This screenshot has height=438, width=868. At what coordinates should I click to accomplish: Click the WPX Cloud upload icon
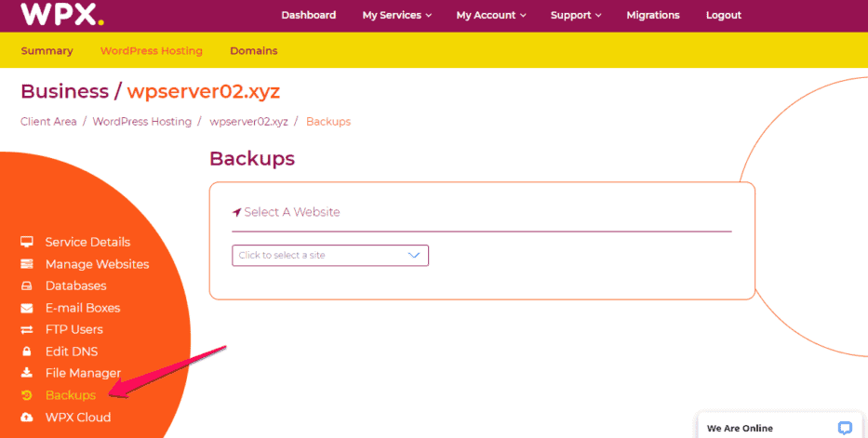(x=27, y=417)
